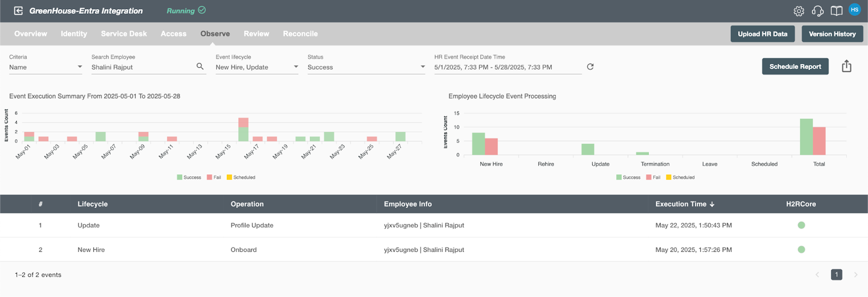Switch to the Service Desk tab
Image resolution: width=868 pixels, height=297 pixels.
124,34
